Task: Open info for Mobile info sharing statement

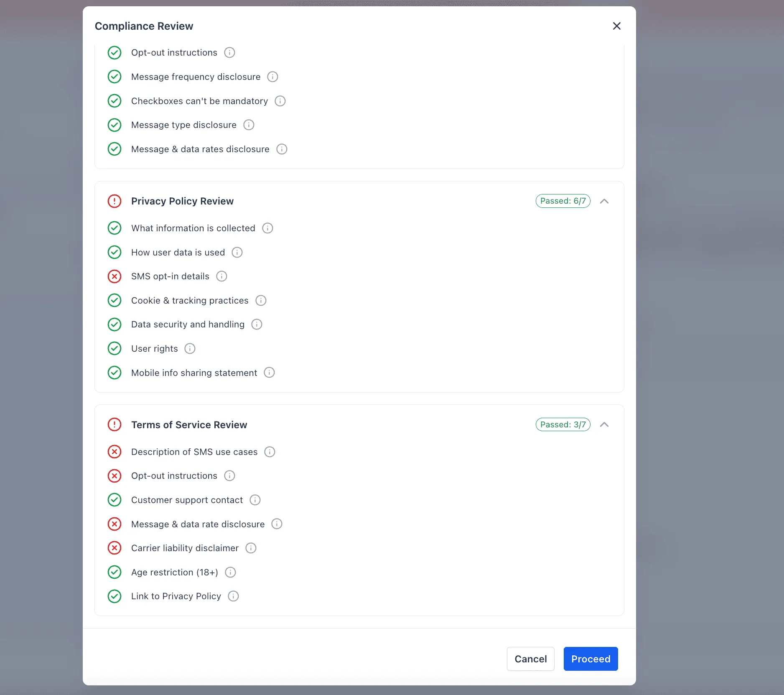Action: [270, 373]
